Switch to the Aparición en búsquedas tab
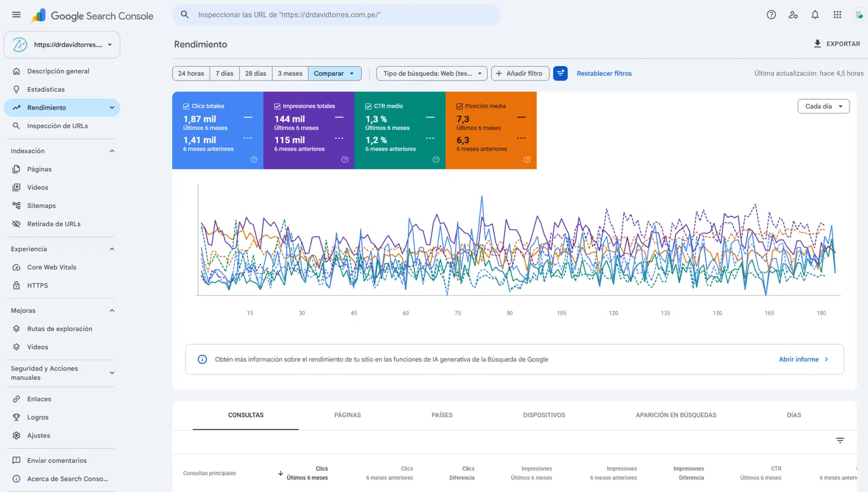 coord(676,415)
